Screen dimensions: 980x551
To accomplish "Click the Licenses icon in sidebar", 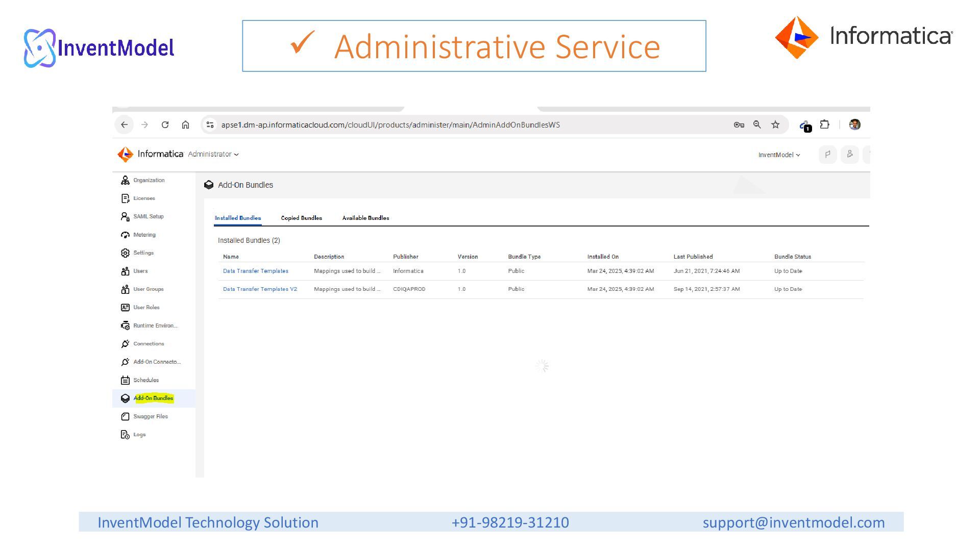I will click(x=125, y=198).
